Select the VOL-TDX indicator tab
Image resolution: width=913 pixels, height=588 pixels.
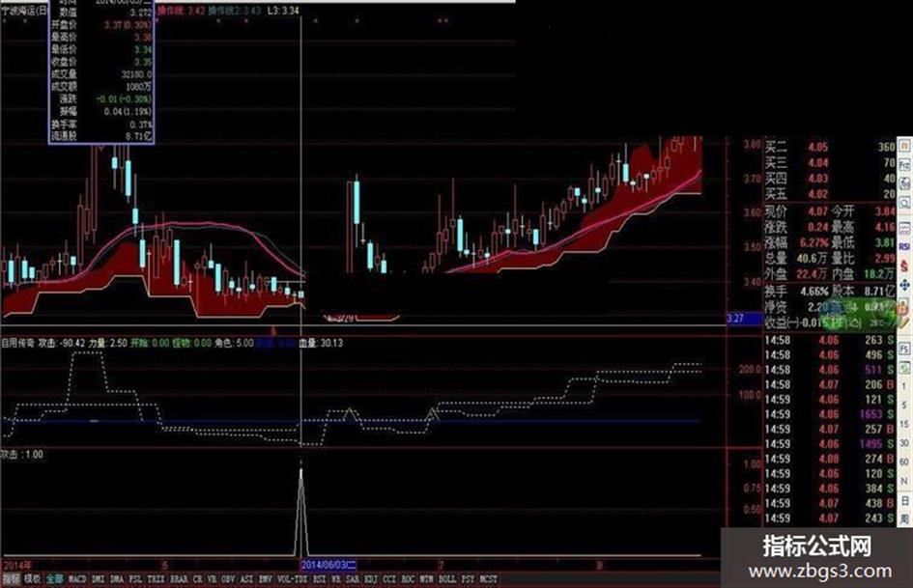[293, 578]
